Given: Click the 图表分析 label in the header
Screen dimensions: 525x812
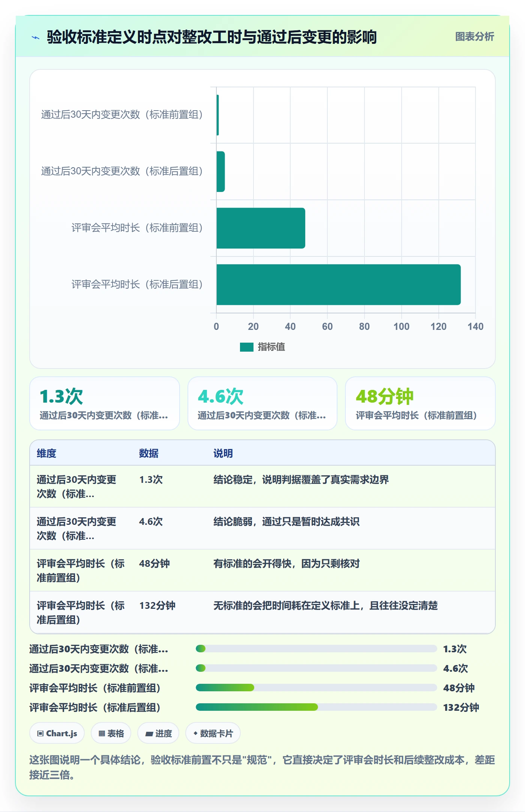Looking at the screenshot, I should [474, 37].
